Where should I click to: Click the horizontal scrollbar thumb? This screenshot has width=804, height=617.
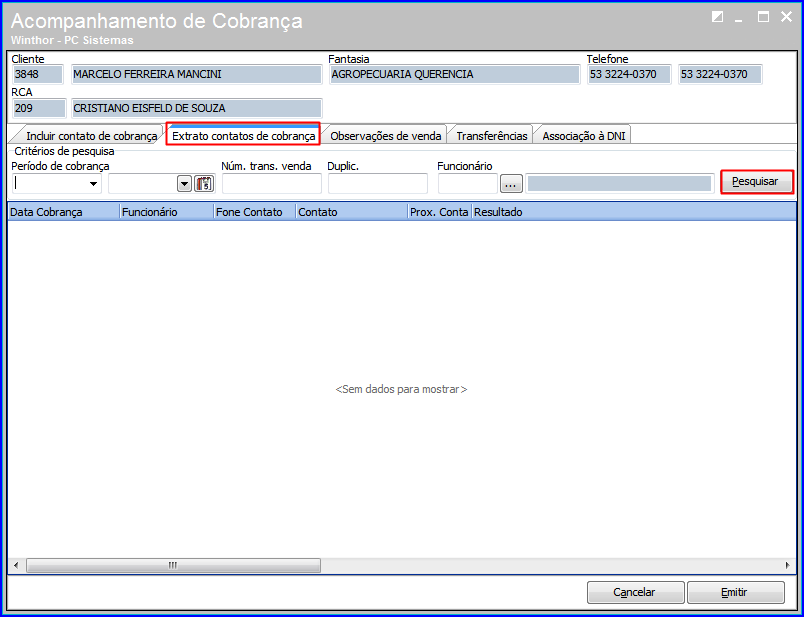(x=173, y=565)
